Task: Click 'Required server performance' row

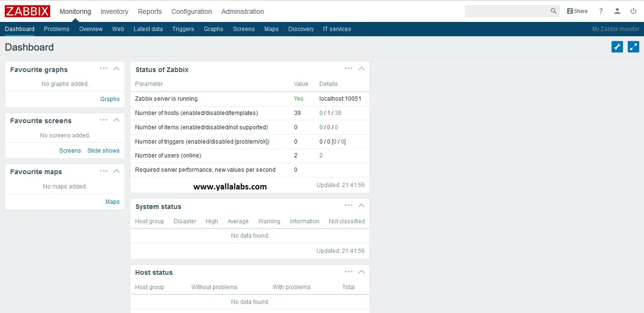Action: pyautogui.click(x=250, y=170)
